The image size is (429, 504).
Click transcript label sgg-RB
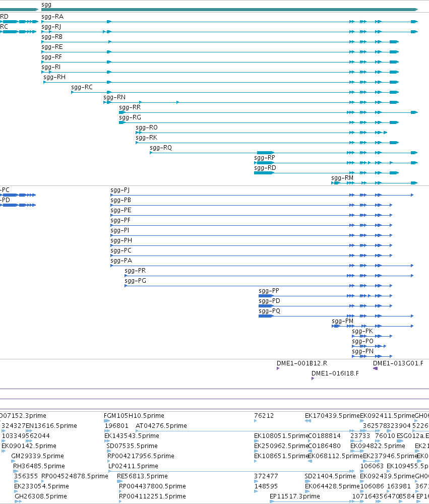tap(52, 37)
